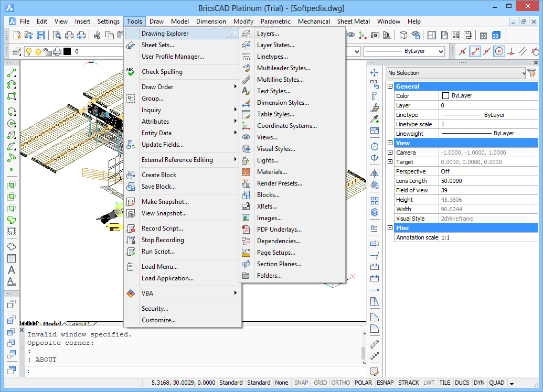Click the Print toolbar icon
Screen dimensions: 543x392
[69, 35]
